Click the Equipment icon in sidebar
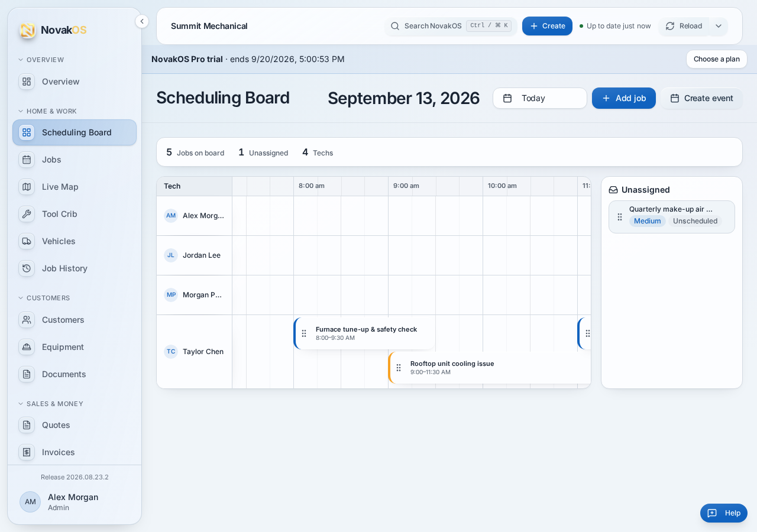757x532 pixels. pos(27,347)
